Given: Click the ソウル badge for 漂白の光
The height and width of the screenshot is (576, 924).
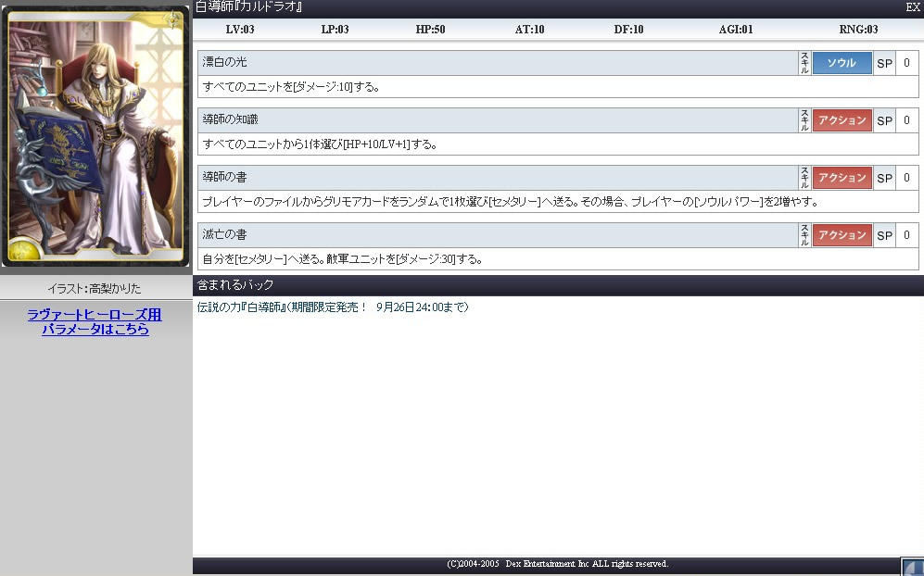Looking at the screenshot, I should (x=842, y=63).
